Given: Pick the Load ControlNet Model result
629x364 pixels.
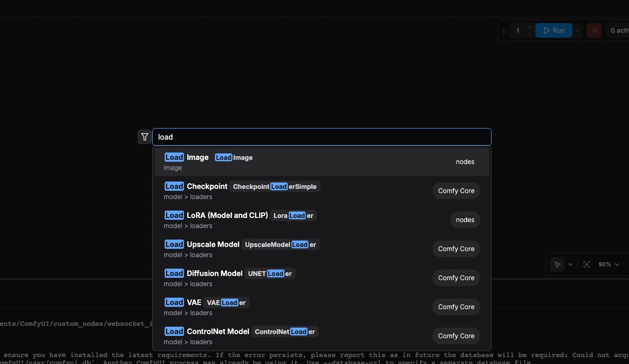Looking at the screenshot, I should pos(321,336).
